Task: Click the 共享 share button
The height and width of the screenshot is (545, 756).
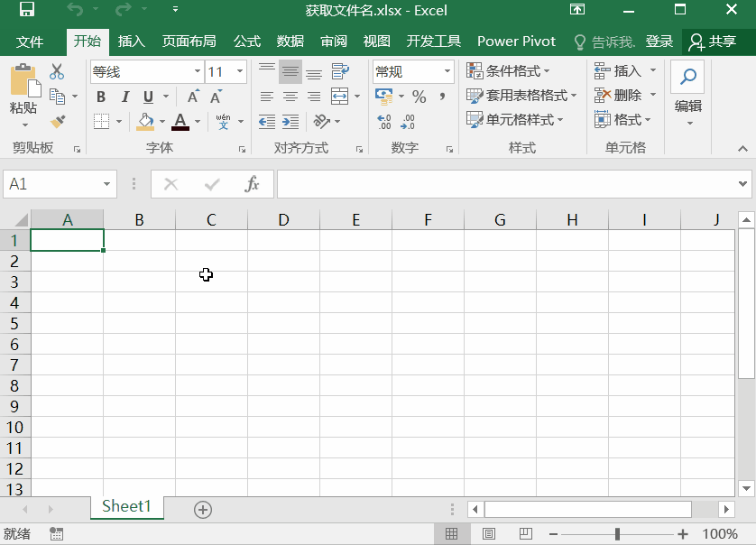Action: [713, 42]
